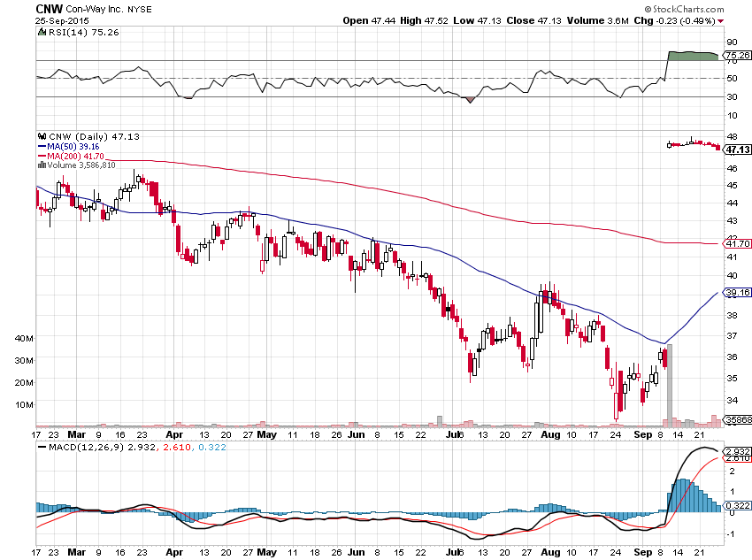Click the volume bars icon in legend
This screenshot has height=560, width=752.
point(42,165)
